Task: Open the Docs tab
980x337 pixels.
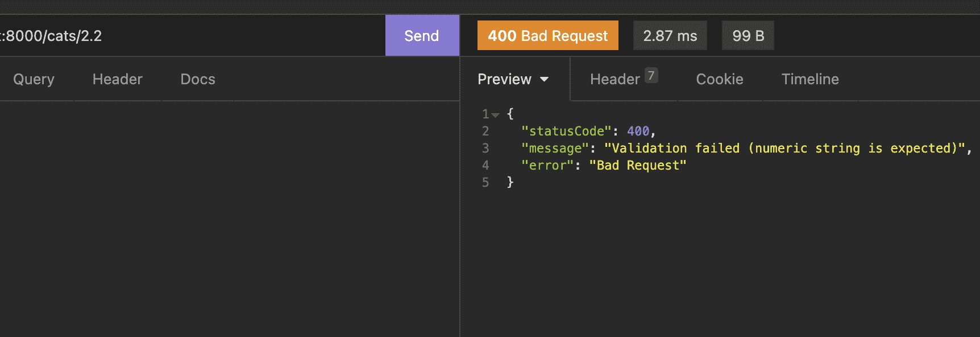Action: (x=198, y=79)
